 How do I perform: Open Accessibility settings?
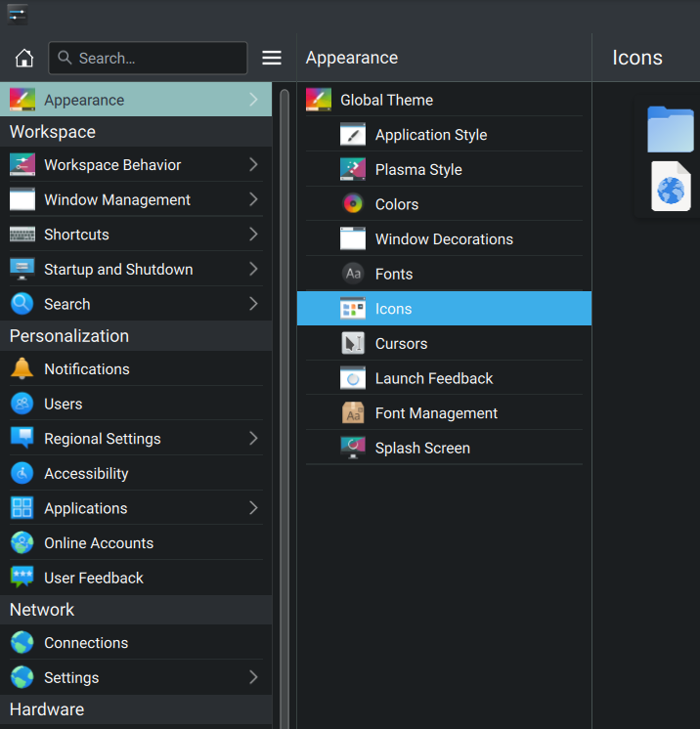136,473
